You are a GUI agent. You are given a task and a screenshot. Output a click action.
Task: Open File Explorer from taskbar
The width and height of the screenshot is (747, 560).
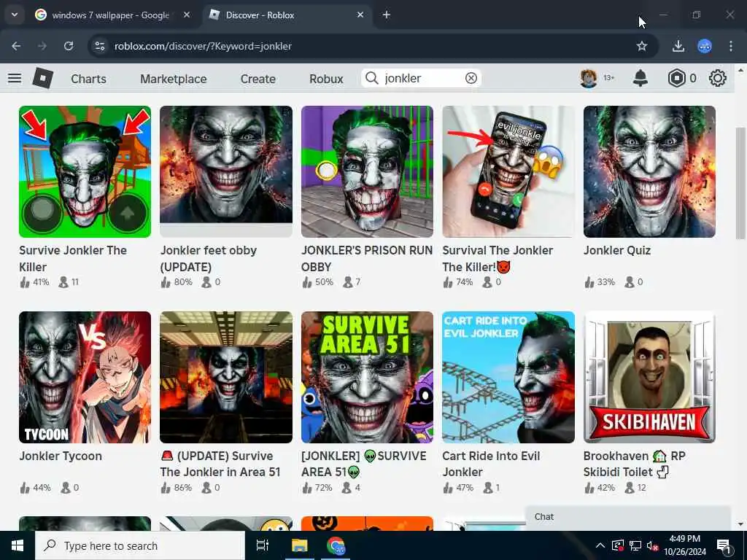click(x=300, y=545)
